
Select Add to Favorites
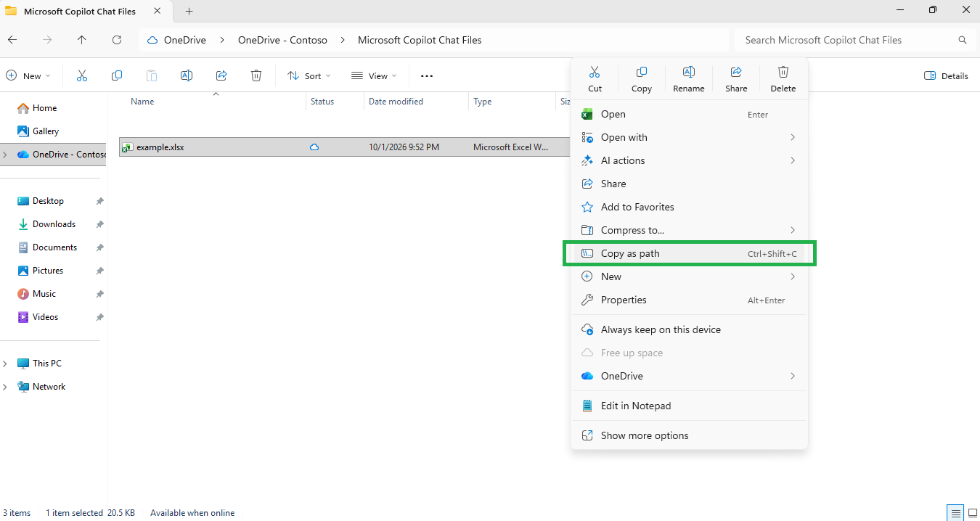tap(689, 207)
